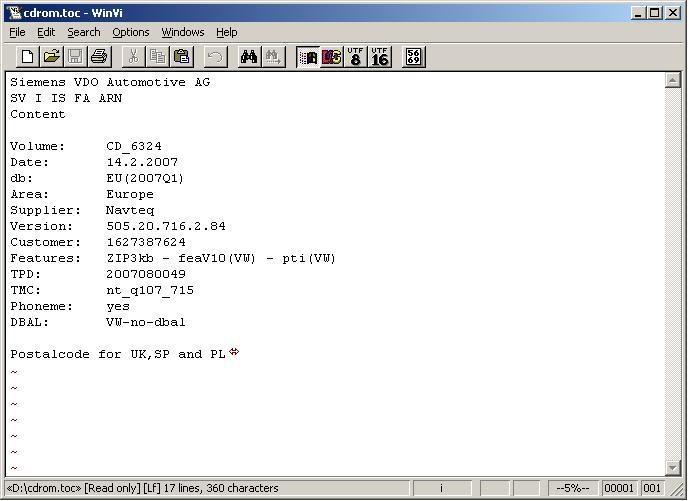Open the Options menu
Image resolution: width=689 pixels, height=501 pixels.
pos(131,32)
